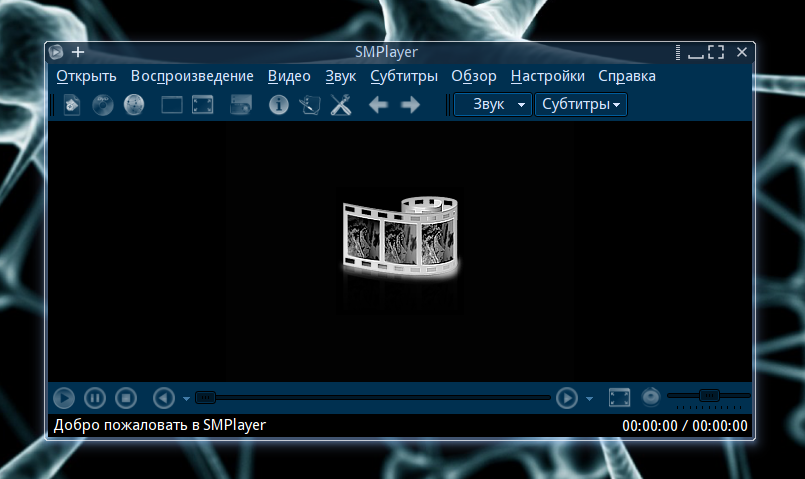Image resolution: width=805 pixels, height=479 pixels.
Task: Open the Обзор menu
Action: (x=474, y=76)
